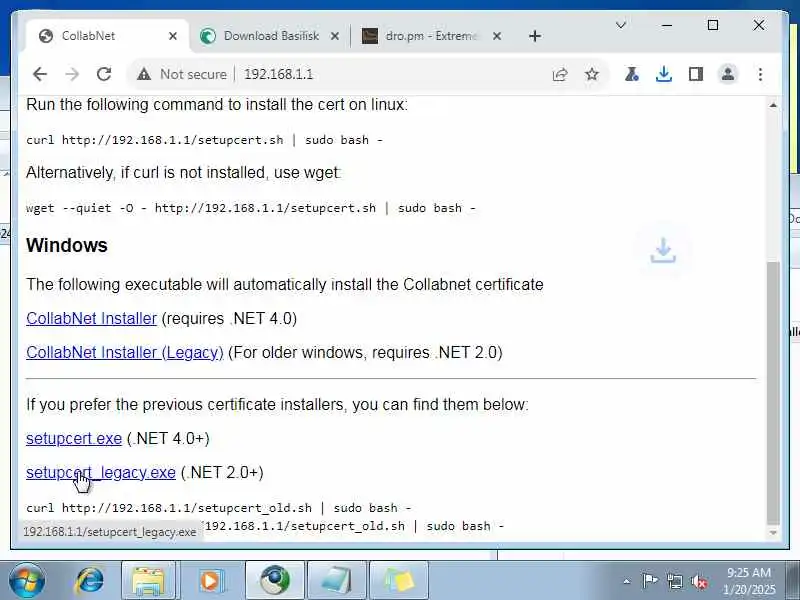800x600 pixels.
Task: Select the browser taskbar button
Action: pyautogui.click(x=275, y=581)
